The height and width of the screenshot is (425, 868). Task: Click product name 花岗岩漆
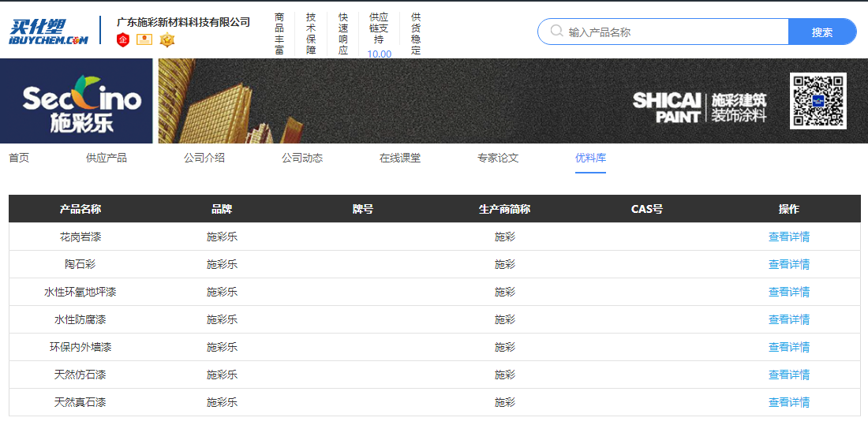click(80, 237)
